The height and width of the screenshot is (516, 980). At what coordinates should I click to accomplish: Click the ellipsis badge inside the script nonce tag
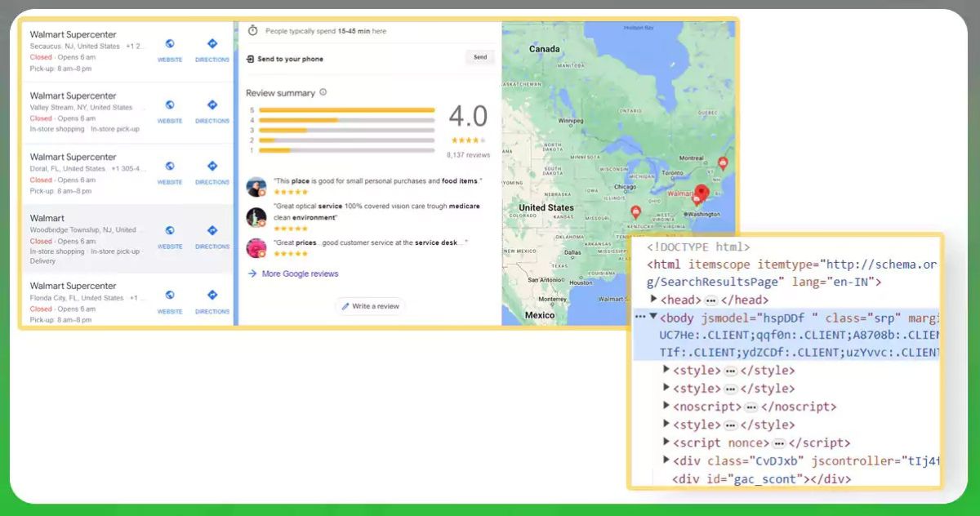pos(779,443)
